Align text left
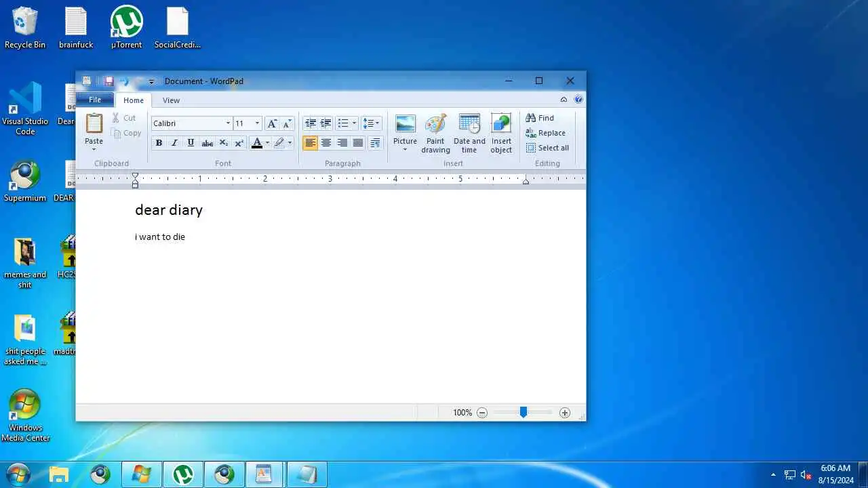Image resolution: width=868 pixels, height=488 pixels. pos(310,143)
